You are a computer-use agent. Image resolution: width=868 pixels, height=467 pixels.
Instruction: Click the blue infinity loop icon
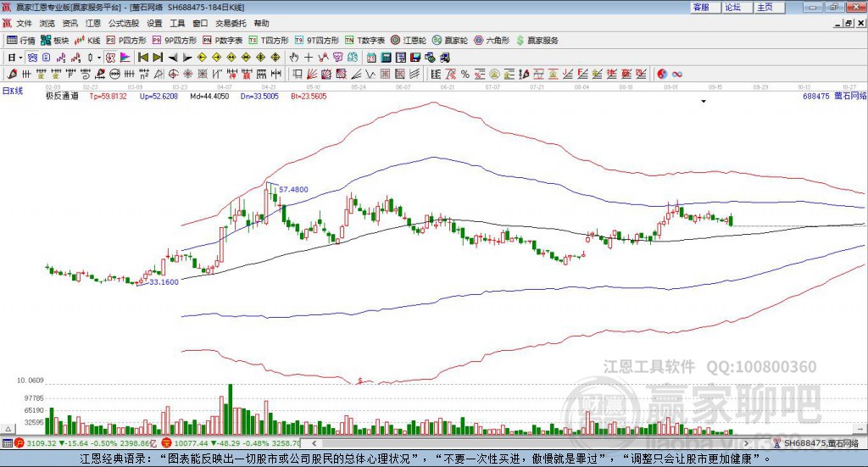click(x=677, y=74)
